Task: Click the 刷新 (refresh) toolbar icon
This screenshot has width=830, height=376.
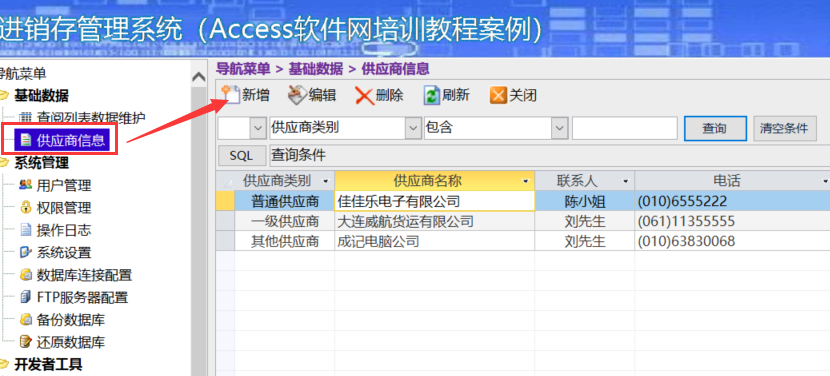Action: pos(432,96)
